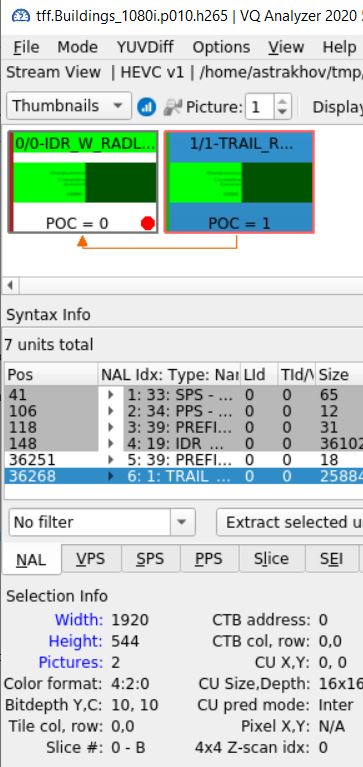Click the LId column header
Screen dimensions: 363x767
pos(259,375)
